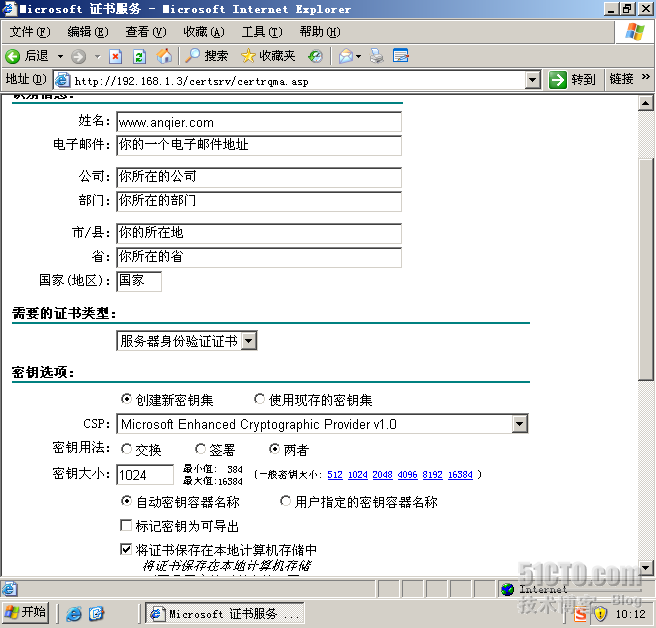The image size is (656, 628).
Task: Click the scrollbar up arrow
Action: pyautogui.click(x=645, y=103)
